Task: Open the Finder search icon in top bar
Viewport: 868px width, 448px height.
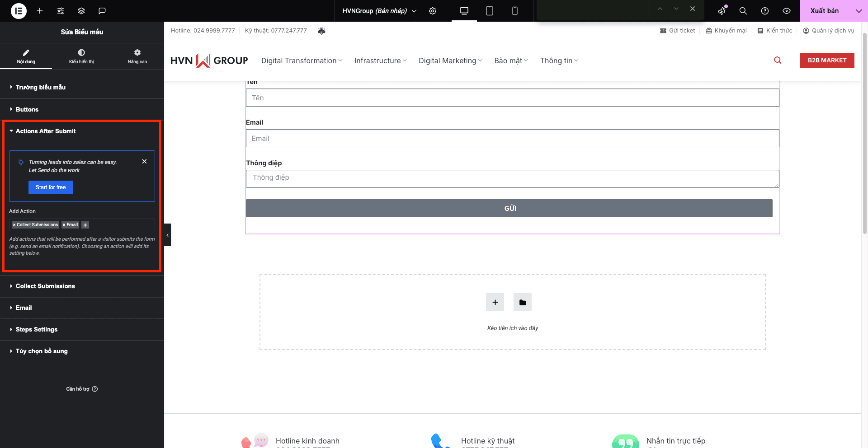Action: pos(743,11)
